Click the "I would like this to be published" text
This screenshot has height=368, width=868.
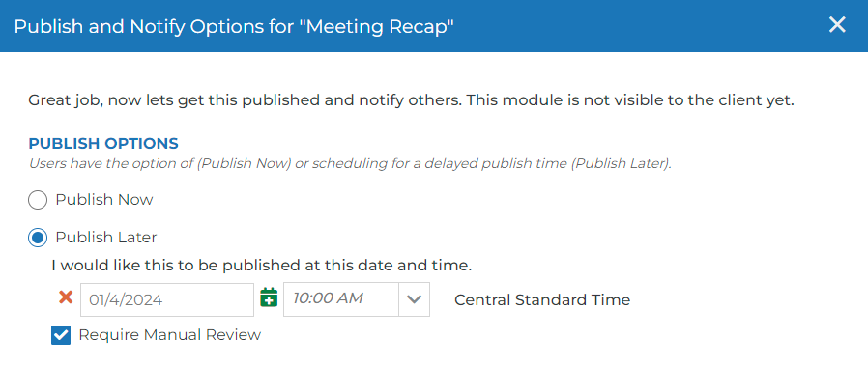pos(262,266)
